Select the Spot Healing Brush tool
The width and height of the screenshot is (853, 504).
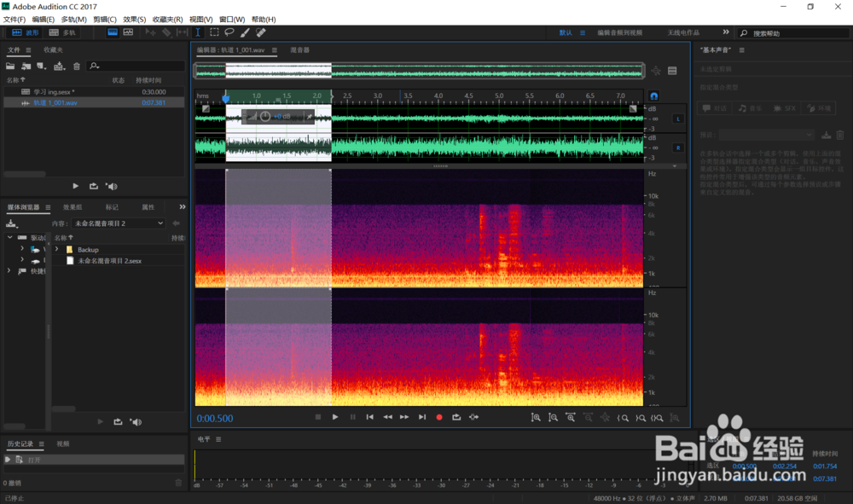pyautogui.click(x=260, y=32)
